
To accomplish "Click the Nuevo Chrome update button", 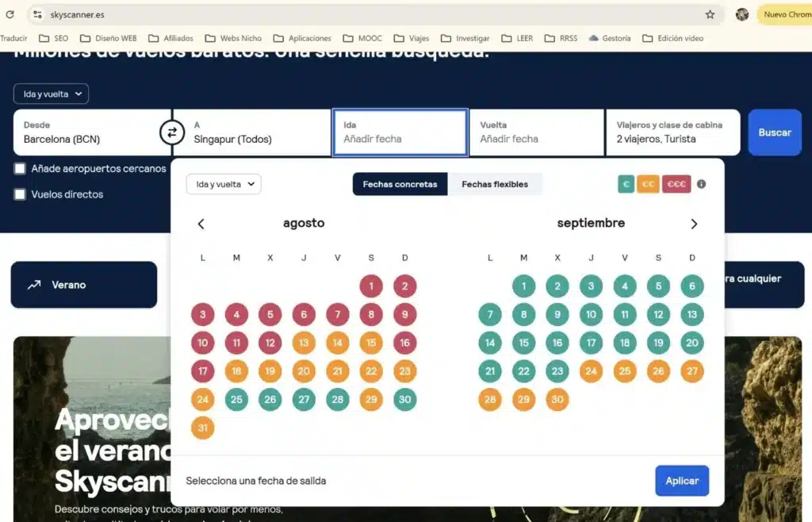I will 785,14.
